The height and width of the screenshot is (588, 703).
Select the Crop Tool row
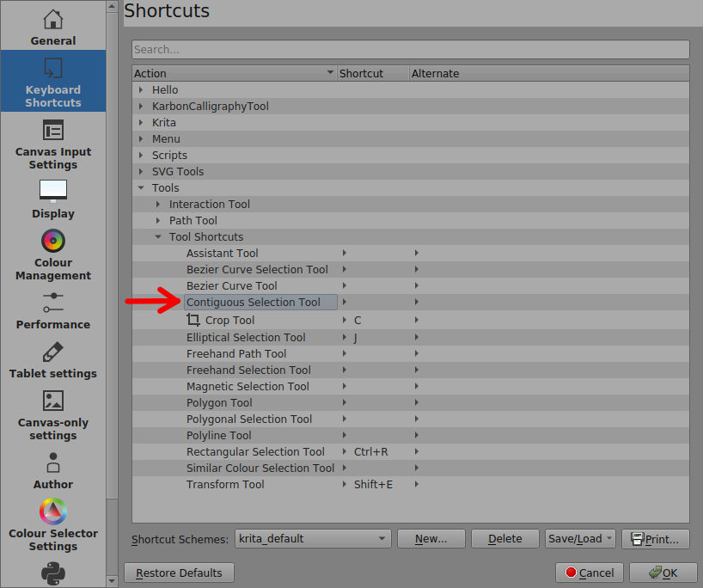pyautogui.click(x=411, y=320)
